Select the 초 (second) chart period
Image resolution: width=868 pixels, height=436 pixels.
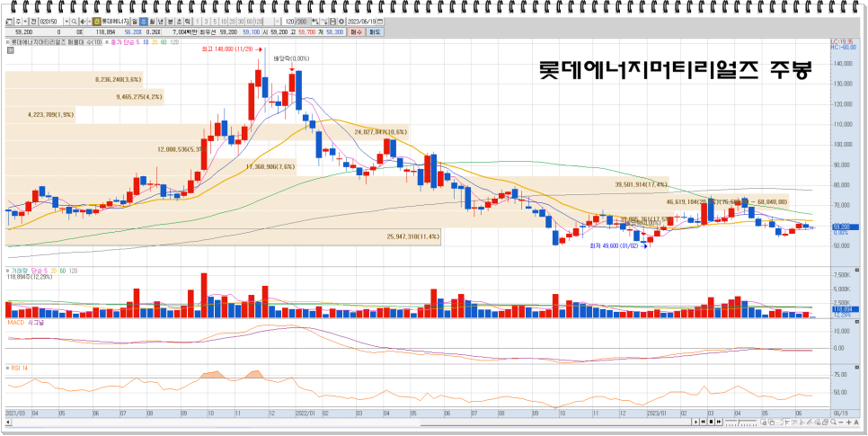point(179,22)
